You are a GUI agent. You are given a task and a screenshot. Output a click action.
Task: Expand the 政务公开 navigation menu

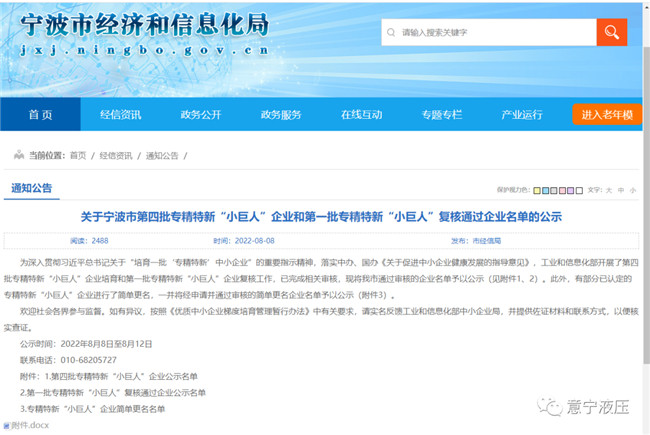(x=200, y=115)
